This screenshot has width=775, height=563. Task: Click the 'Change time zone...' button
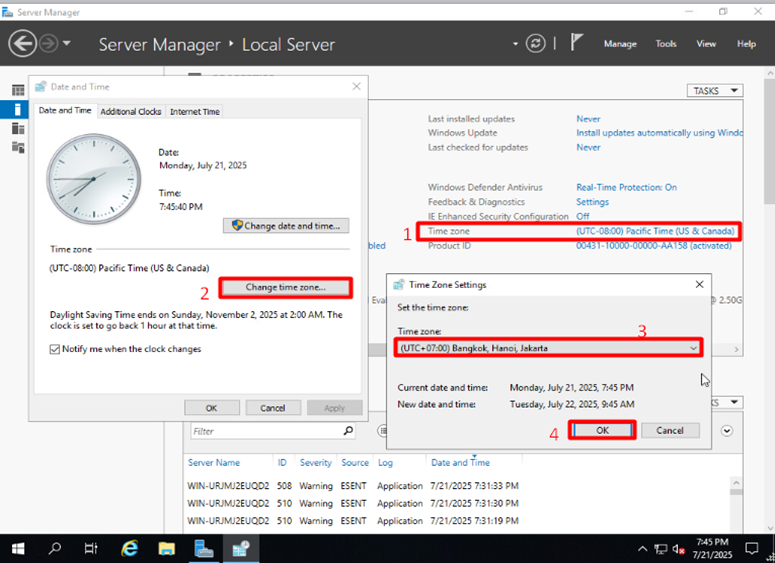pos(285,288)
